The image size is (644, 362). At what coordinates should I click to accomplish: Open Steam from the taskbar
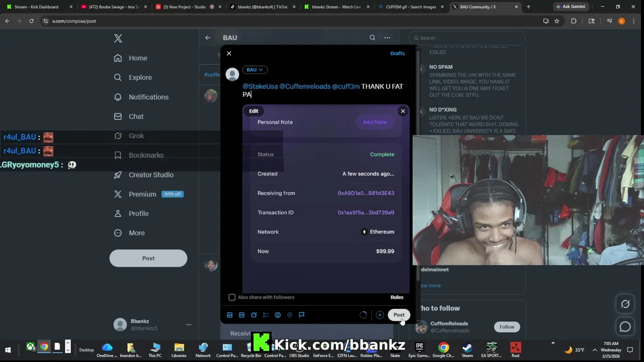click(x=467, y=349)
